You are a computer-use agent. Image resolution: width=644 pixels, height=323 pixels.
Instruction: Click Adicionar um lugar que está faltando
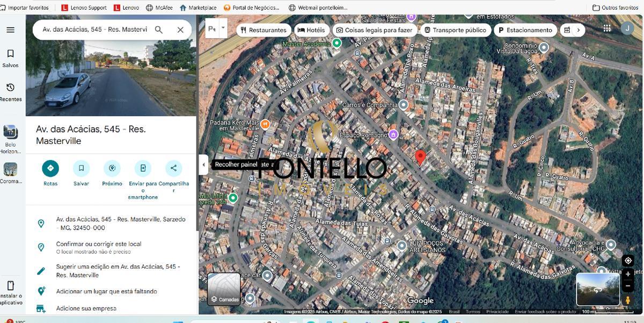[106, 291]
